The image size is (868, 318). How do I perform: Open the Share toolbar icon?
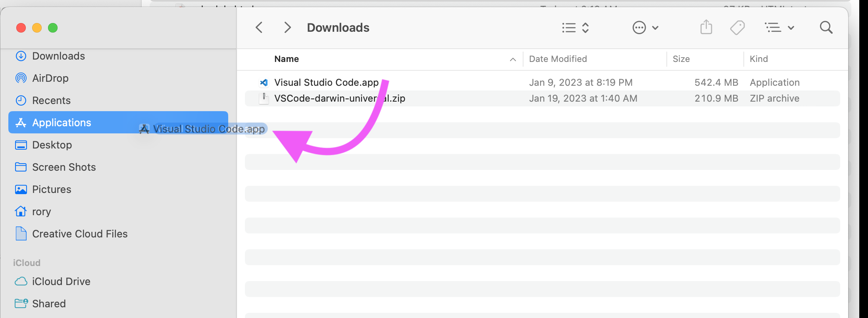(x=706, y=27)
